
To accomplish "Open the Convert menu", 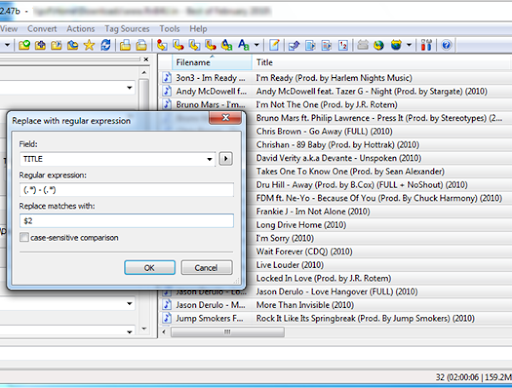I will 42,29.
